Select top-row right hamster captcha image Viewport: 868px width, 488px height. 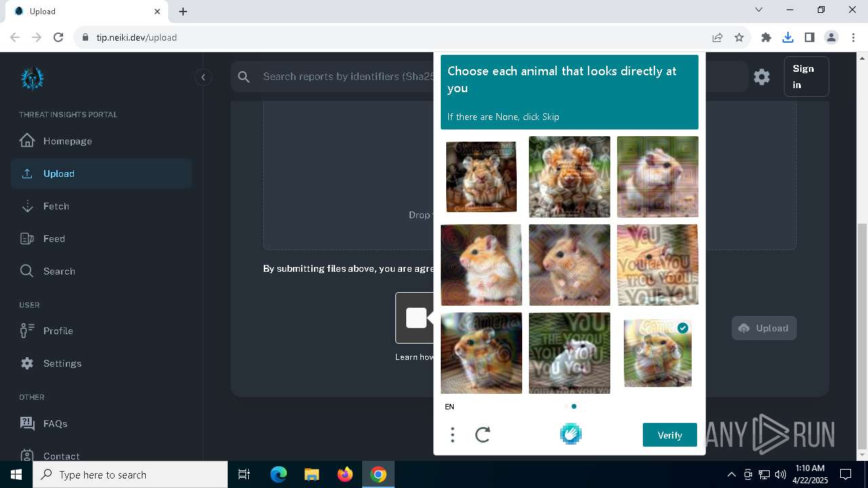pos(658,177)
